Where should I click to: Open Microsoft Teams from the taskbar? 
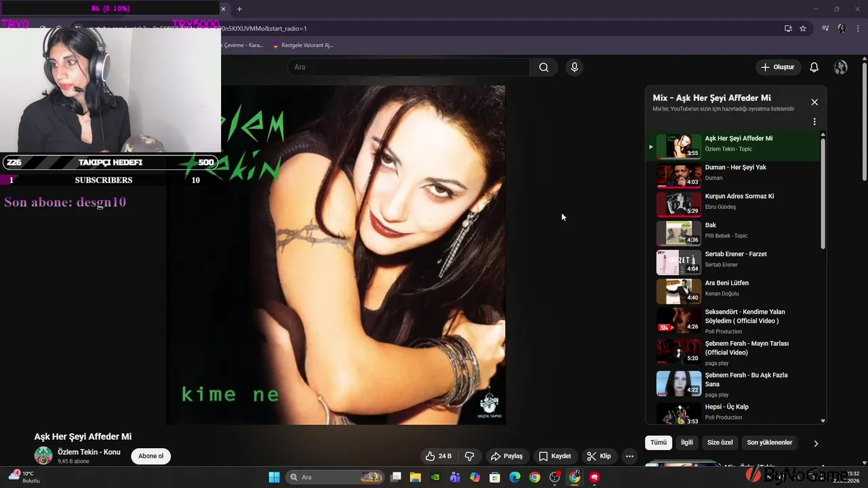[455, 477]
